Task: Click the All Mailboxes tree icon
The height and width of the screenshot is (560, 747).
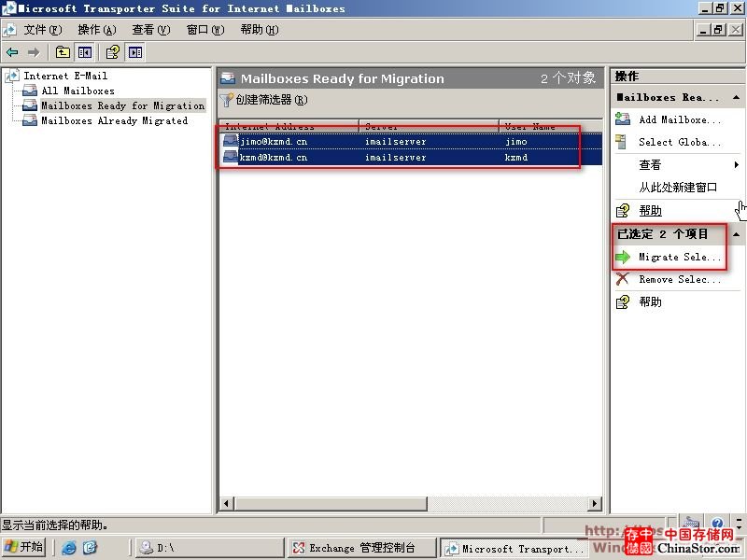Action: tap(30, 91)
